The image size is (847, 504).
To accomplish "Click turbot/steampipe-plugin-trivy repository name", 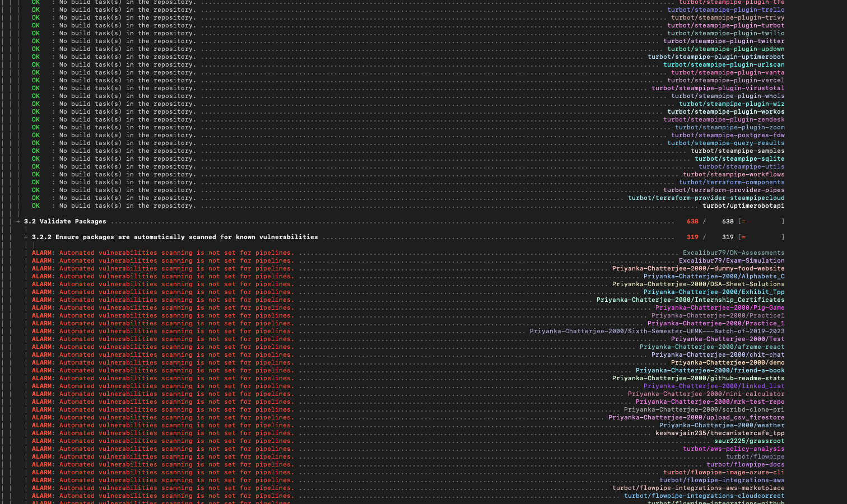I will (x=728, y=18).
